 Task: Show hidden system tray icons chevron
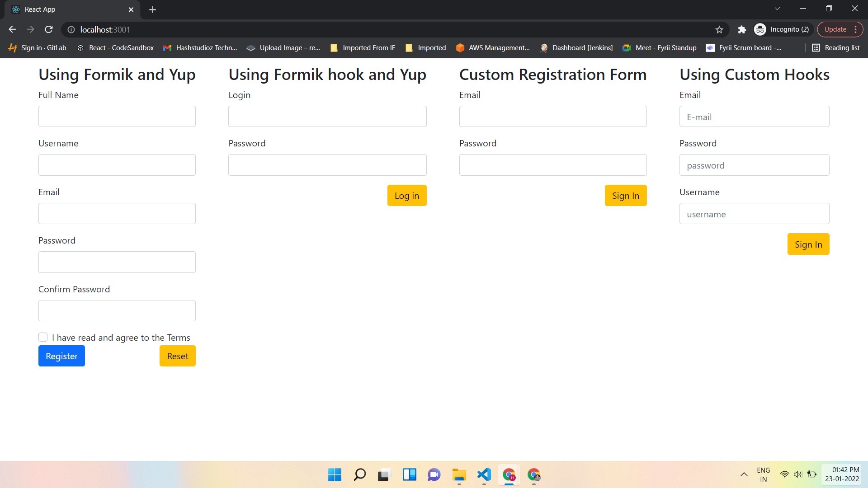(744, 474)
